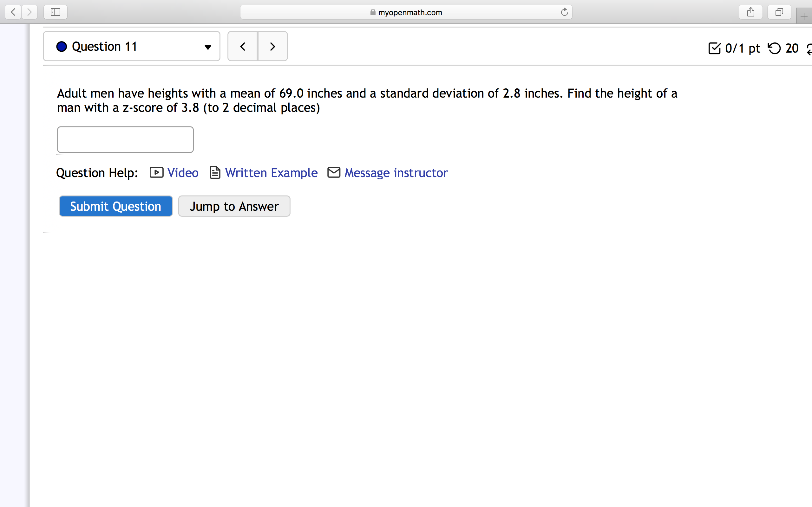Click the answer input box
Image resolution: width=812 pixels, height=507 pixels.
coord(125,139)
